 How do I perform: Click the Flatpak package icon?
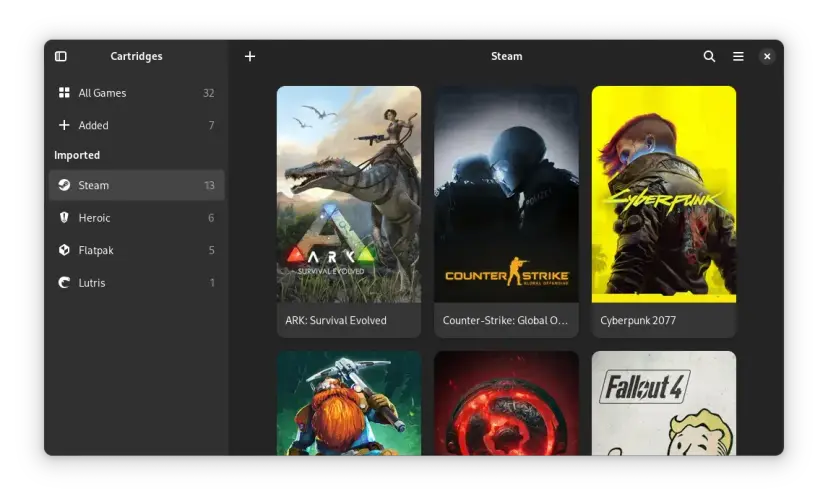(64, 250)
